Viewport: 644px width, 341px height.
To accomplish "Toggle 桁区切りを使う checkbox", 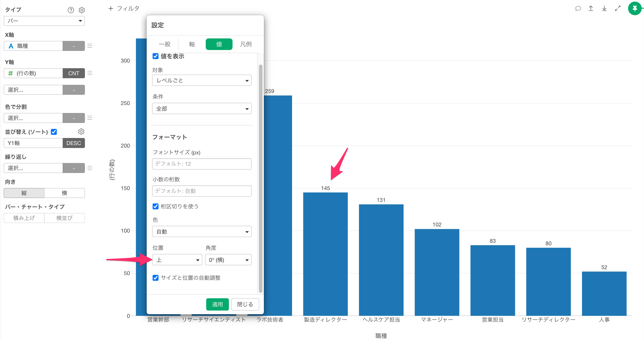I will [x=156, y=206].
